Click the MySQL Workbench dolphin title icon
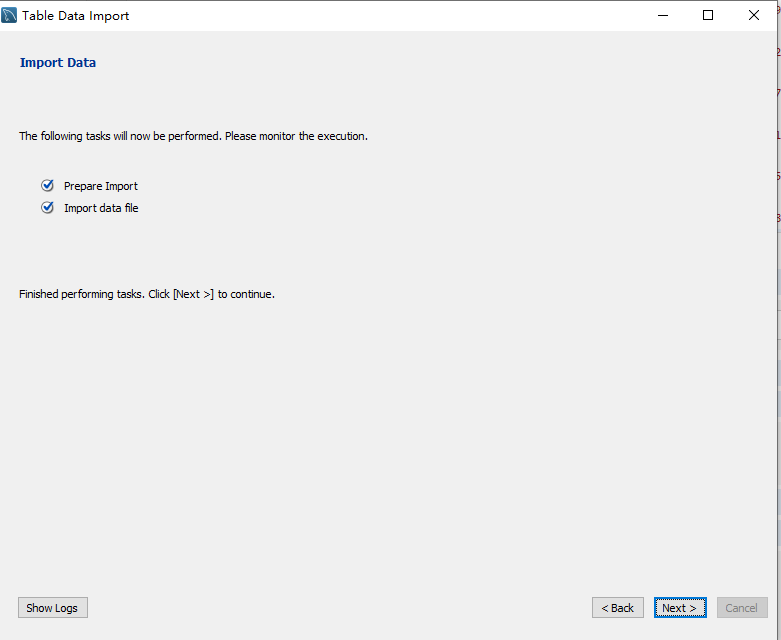 tap(11, 16)
